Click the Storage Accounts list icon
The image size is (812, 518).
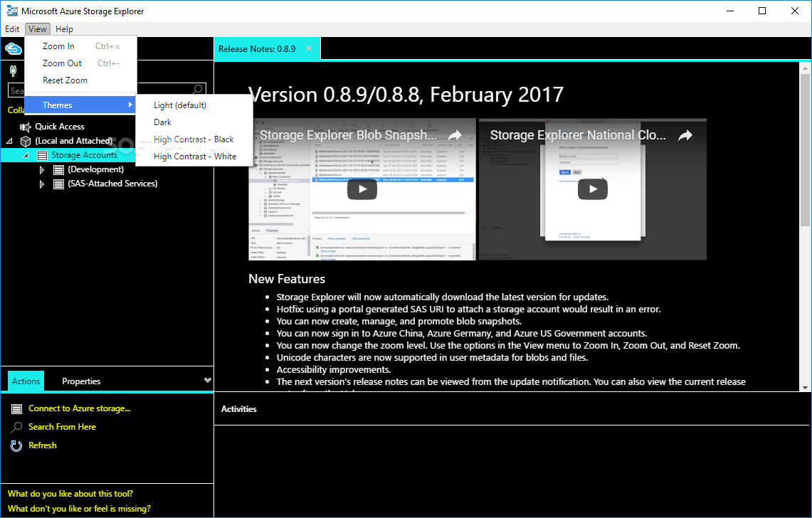click(x=43, y=155)
